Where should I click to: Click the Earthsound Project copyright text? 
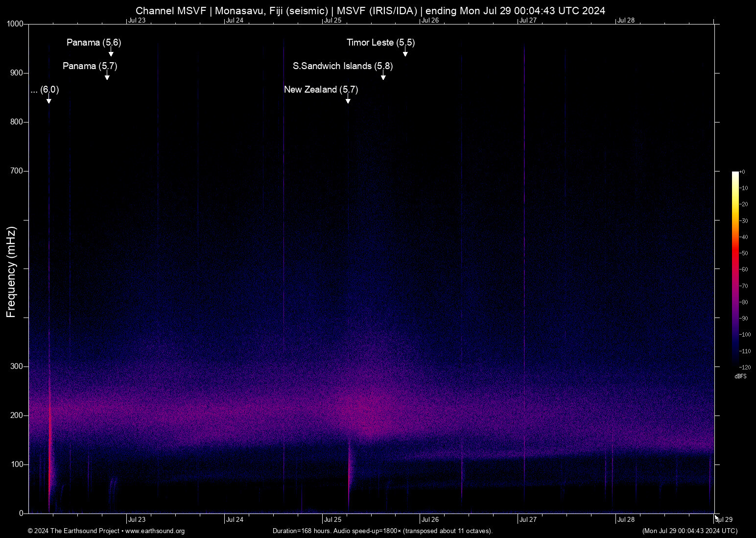(73, 531)
